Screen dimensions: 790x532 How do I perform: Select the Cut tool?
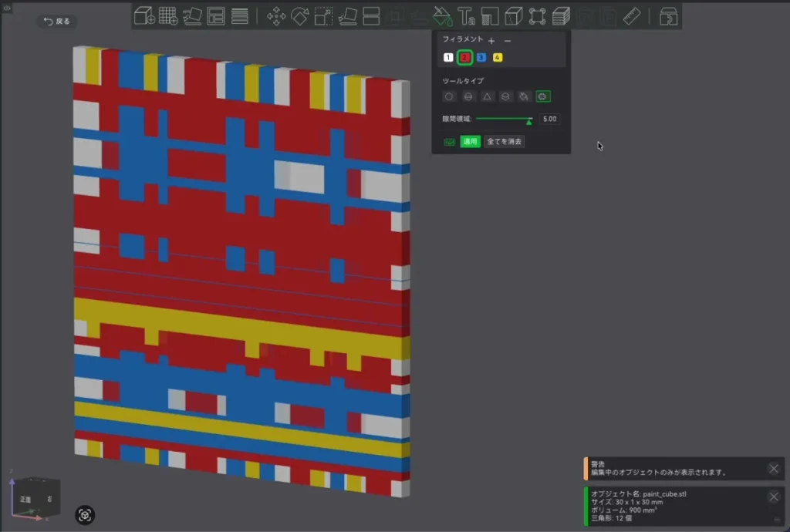[371, 16]
